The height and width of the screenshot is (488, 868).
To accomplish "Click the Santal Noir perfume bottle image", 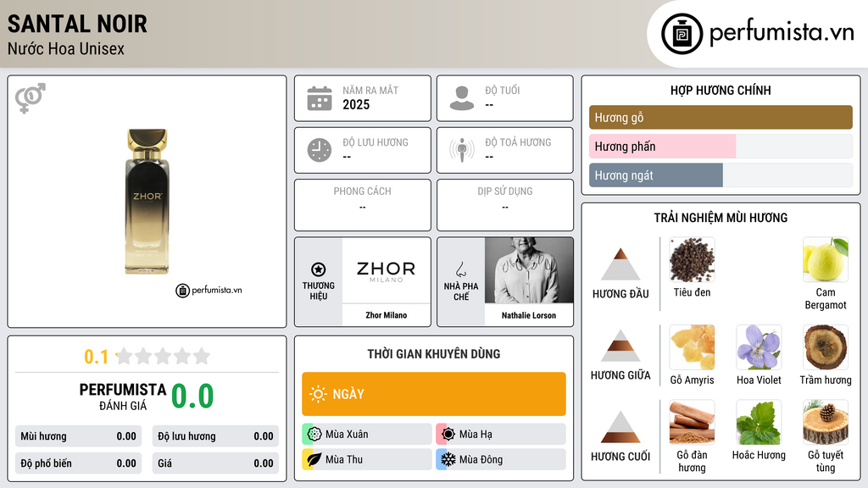I will click(x=147, y=202).
